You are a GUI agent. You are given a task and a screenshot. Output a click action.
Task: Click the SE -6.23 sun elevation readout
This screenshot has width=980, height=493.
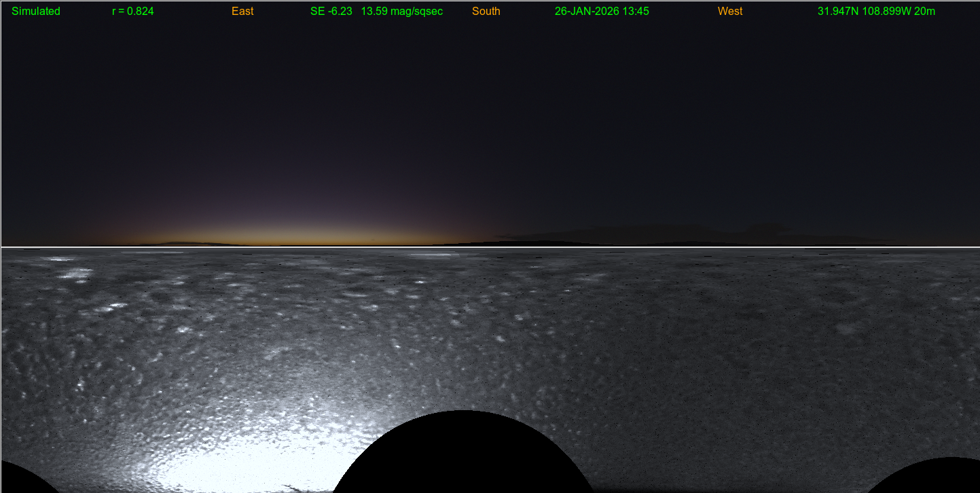331,12
